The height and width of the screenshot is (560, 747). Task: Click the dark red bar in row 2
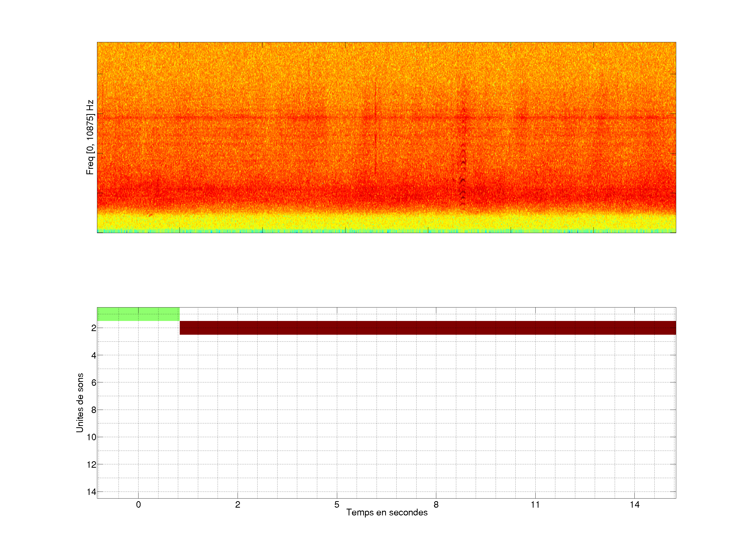427,328
